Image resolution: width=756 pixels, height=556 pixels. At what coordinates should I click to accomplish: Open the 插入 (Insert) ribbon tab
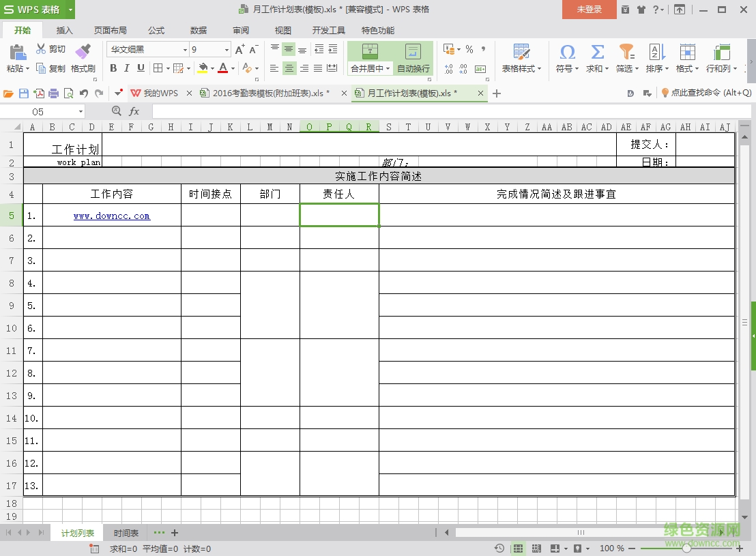click(x=65, y=31)
